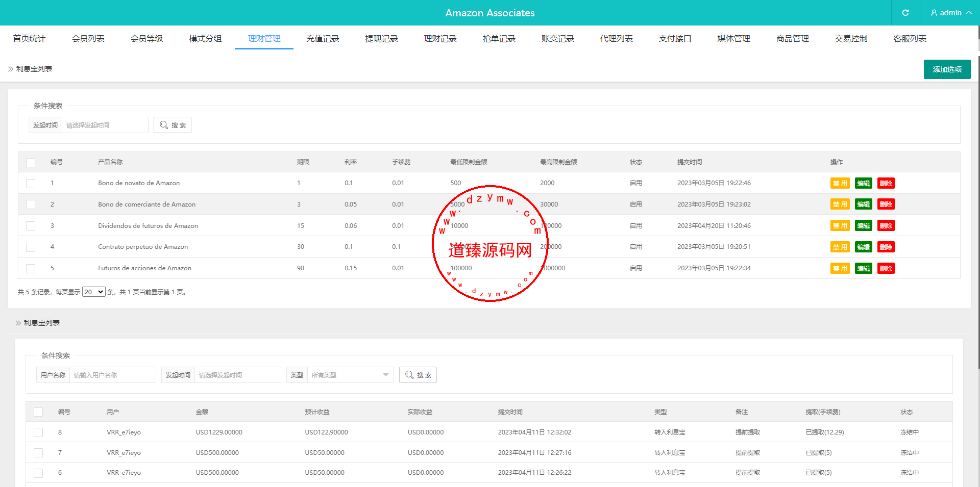
Task: Go to the 客服列表 tab
Action: [910, 39]
